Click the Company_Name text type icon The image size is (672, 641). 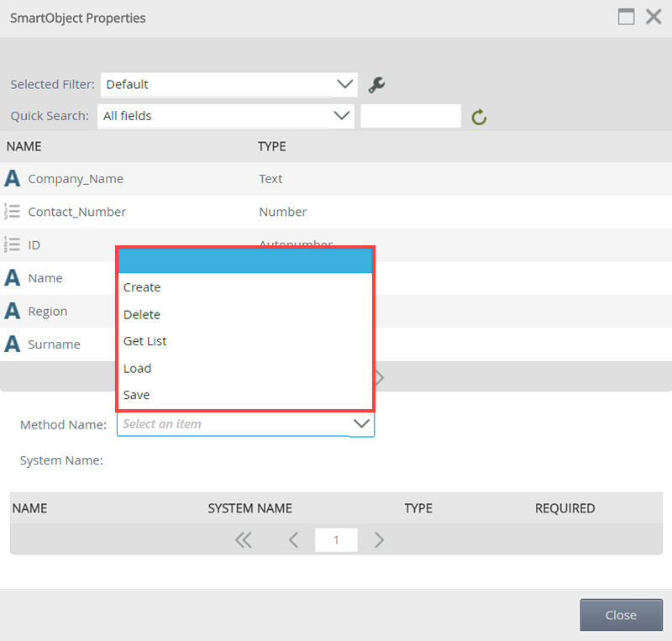coord(13,179)
